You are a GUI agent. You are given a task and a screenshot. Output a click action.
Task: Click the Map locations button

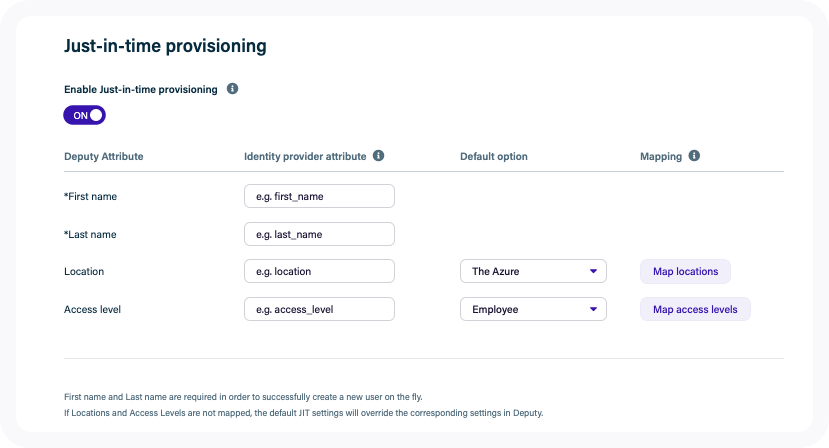(x=685, y=271)
